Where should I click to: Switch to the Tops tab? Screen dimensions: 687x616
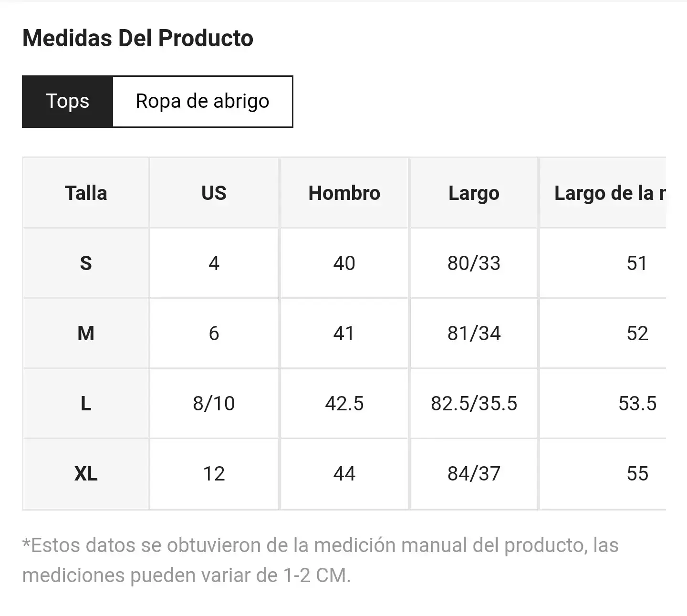tap(67, 101)
